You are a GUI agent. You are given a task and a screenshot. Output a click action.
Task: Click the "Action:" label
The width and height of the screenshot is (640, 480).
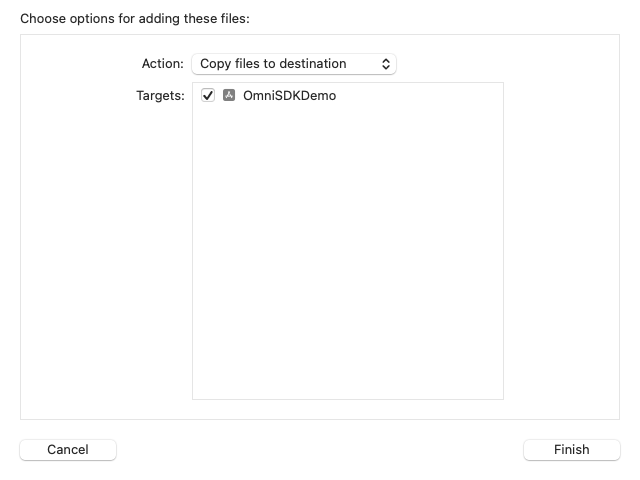[162, 64]
